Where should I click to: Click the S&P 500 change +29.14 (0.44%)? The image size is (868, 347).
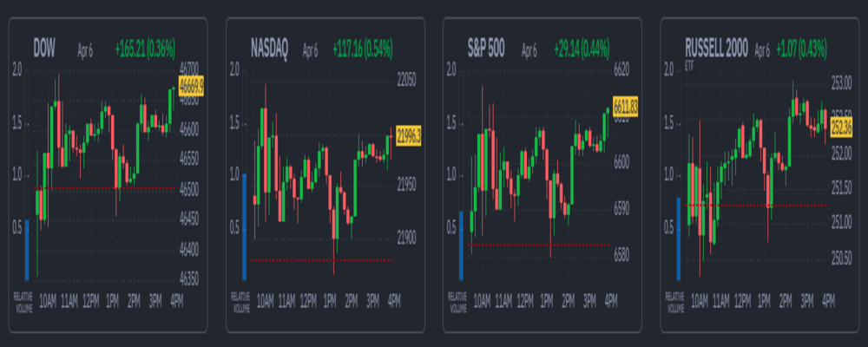click(580, 50)
